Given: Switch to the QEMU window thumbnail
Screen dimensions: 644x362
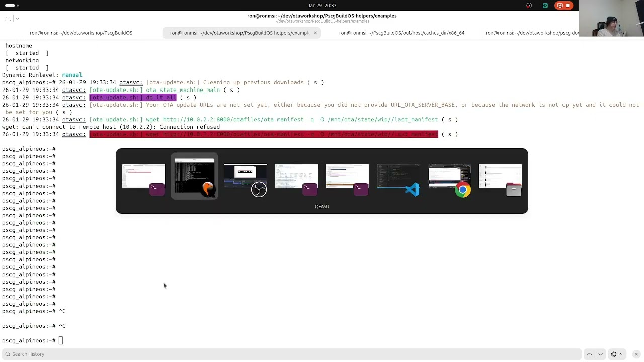Looking at the screenshot, I should tap(195, 177).
